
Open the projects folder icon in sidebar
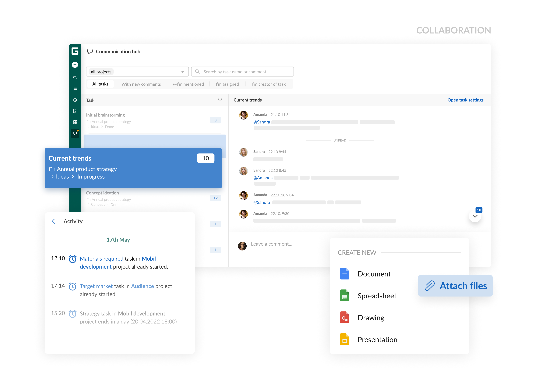pyautogui.click(x=75, y=78)
